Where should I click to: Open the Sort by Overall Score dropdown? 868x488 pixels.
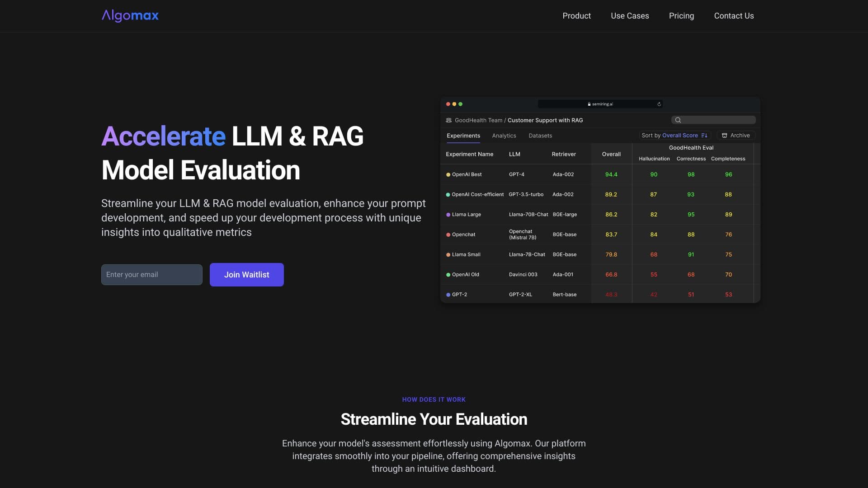click(x=674, y=136)
